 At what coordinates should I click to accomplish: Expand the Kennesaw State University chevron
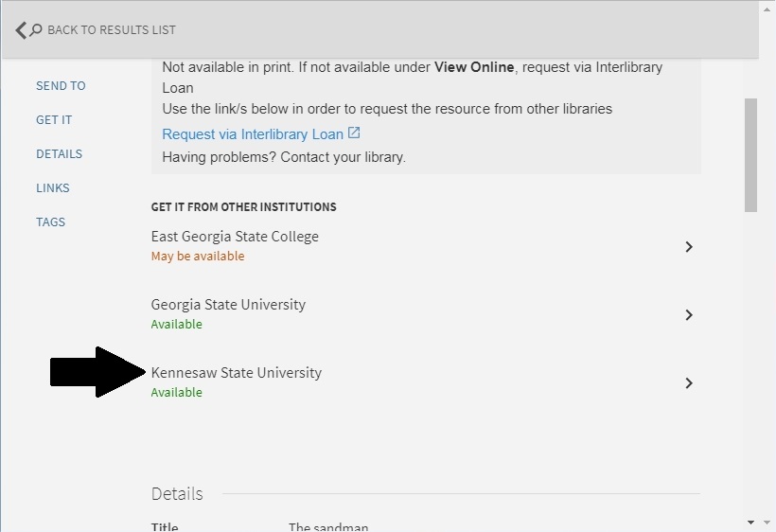(x=689, y=383)
